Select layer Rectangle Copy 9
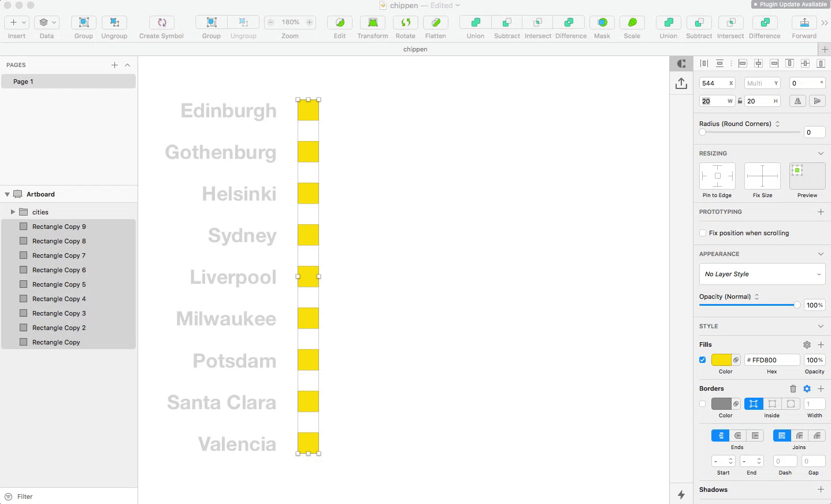Image resolution: width=831 pixels, height=504 pixels. [69, 227]
